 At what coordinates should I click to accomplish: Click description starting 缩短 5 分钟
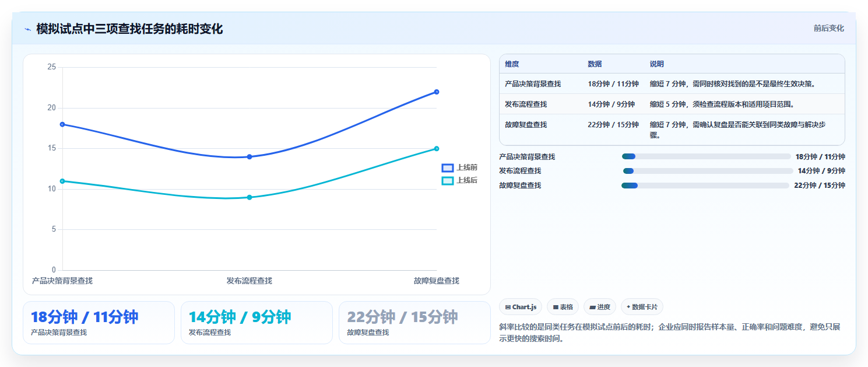tap(722, 104)
